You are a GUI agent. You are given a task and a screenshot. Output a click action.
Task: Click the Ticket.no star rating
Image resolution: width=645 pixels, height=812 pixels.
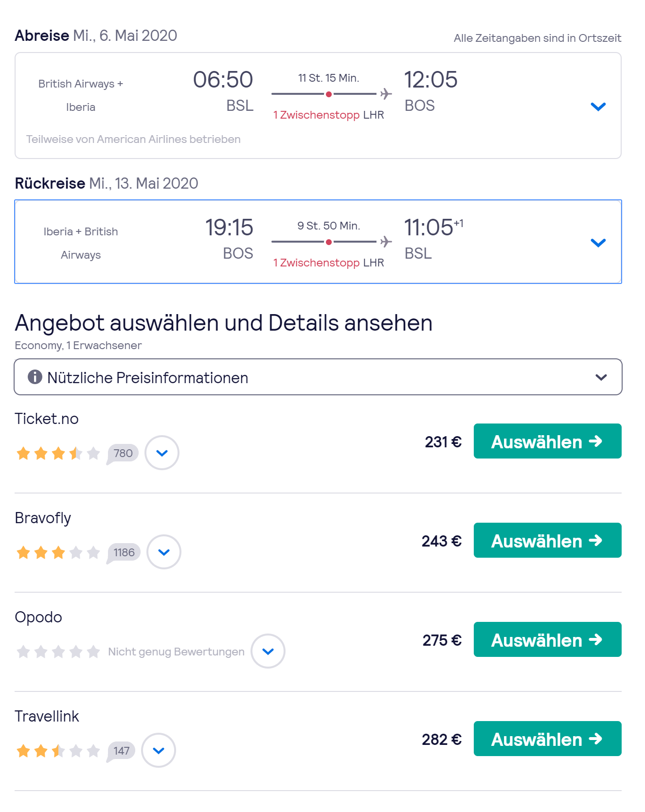click(58, 454)
